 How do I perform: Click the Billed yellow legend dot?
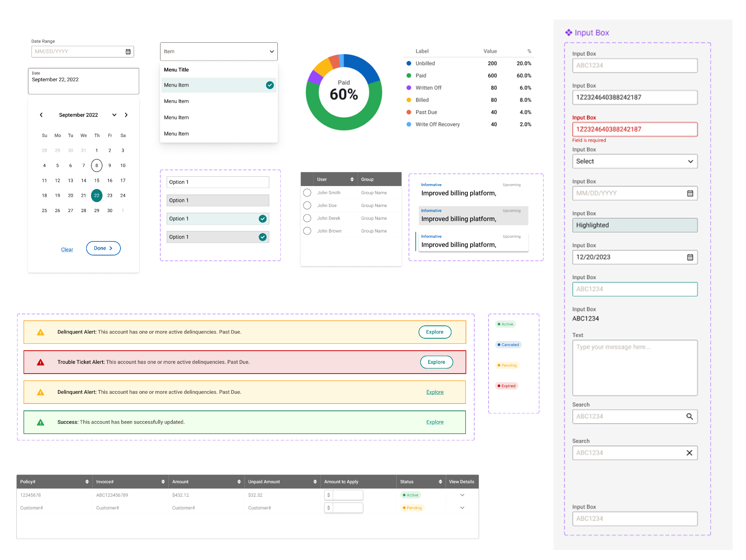(409, 100)
